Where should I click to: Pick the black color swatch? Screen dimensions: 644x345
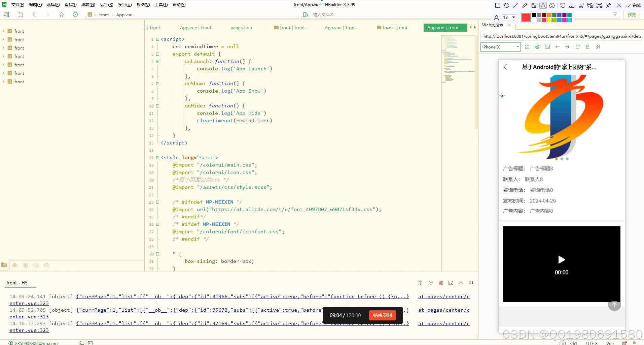[x=534, y=15]
